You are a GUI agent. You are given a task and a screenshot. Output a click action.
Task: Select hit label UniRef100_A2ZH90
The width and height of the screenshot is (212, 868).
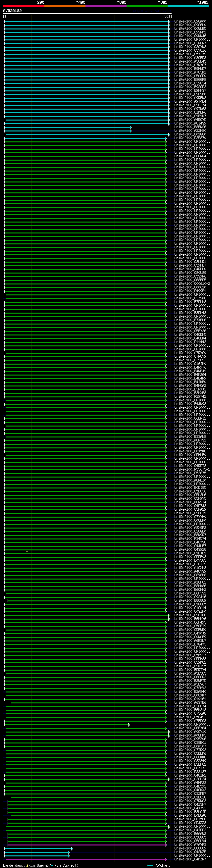(190, 131)
